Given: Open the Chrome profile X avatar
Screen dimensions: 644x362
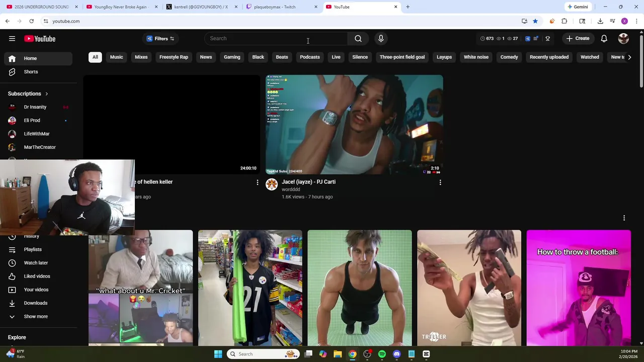Looking at the screenshot, I should (x=624, y=21).
